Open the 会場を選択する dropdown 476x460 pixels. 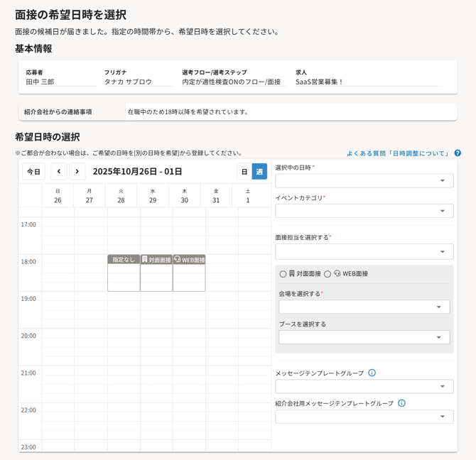364,307
